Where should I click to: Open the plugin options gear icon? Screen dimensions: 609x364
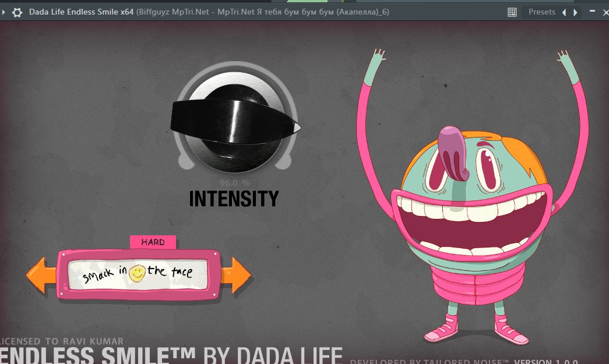tap(17, 12)
